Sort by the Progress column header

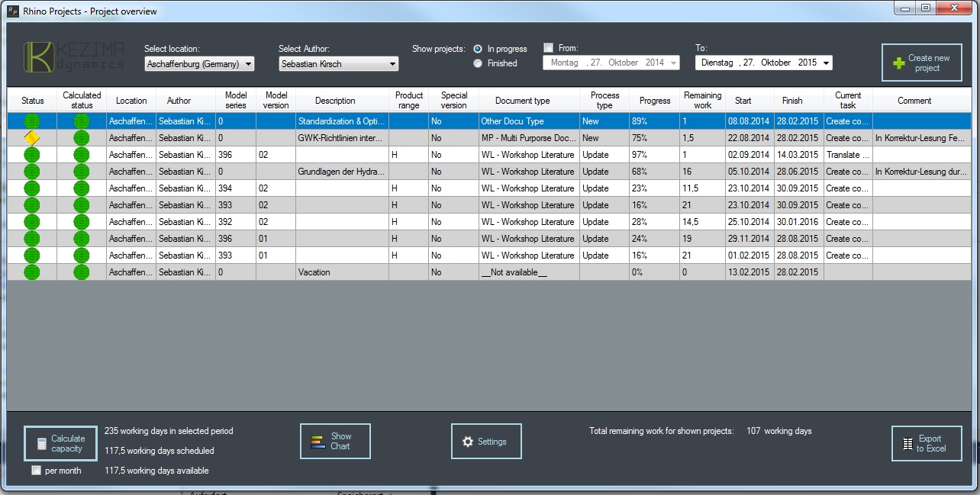pos(654,101)
